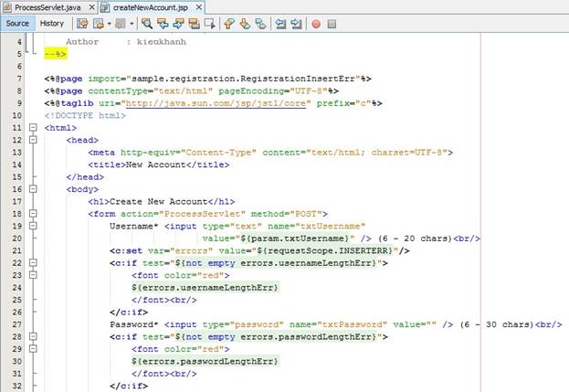Click name="txtPassword" on line 27
Viewport: 569px width, 392px height.
pyautogui.click(x=338, y=324)
